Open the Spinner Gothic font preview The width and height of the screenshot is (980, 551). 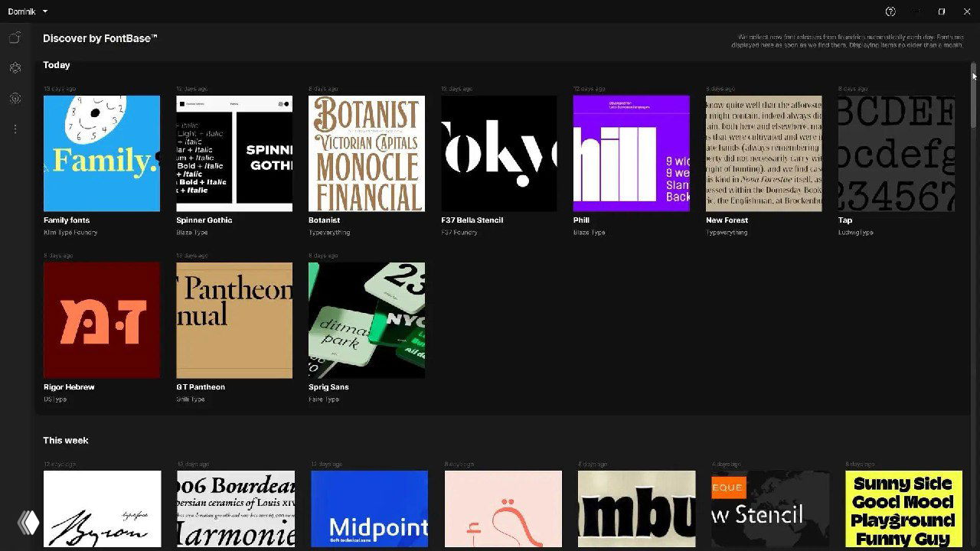pos(234,153)
